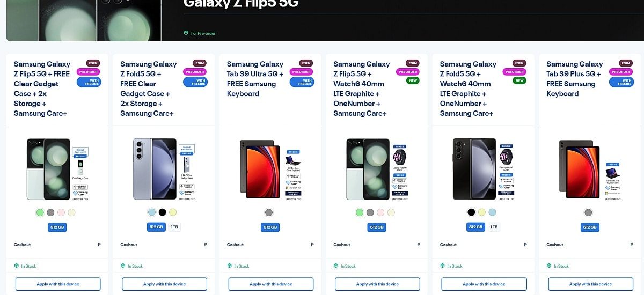Pick the pink color on the Z Flip5 Watch6 bundle
This screenshot has height=295, width=644.
pos(380,212)
